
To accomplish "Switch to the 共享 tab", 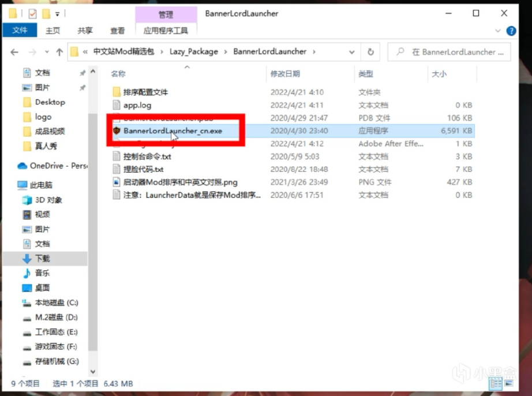I will pyautogui.click(x=84, y=31).
